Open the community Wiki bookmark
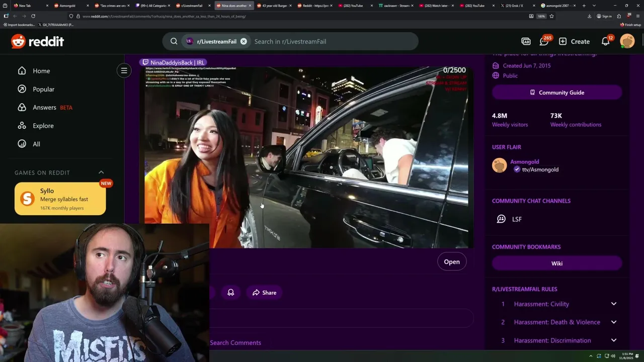This screenshot has width=644, height=362. tap(557, 263)
